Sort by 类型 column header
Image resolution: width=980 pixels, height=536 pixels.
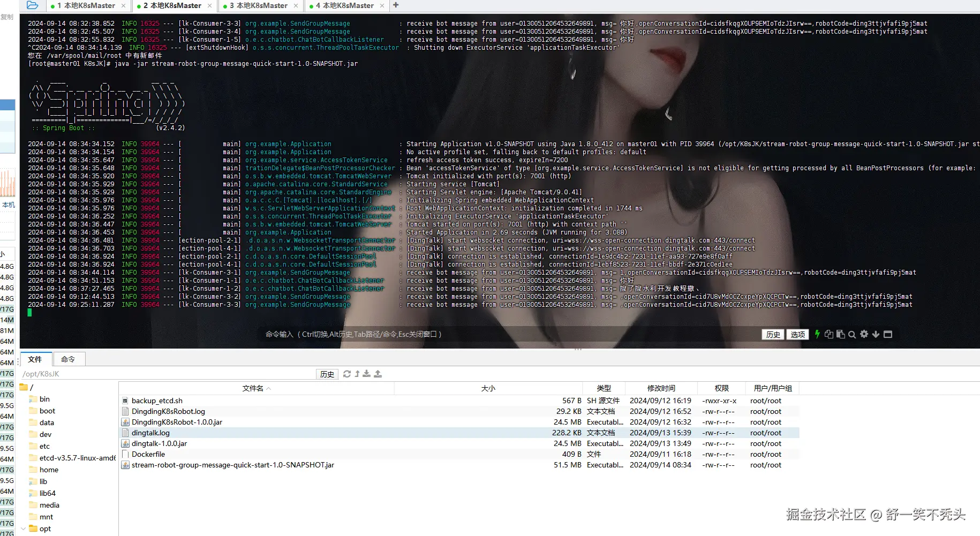(x=604, y=388)
